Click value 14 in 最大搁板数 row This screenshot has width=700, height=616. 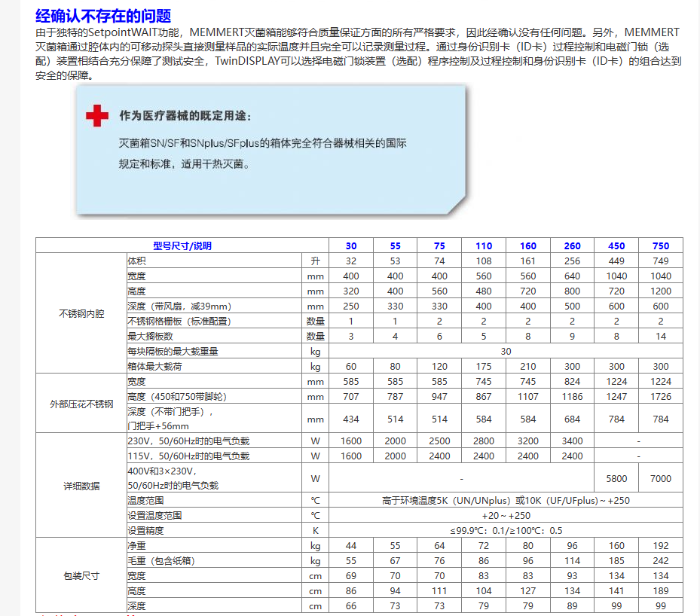661,337
